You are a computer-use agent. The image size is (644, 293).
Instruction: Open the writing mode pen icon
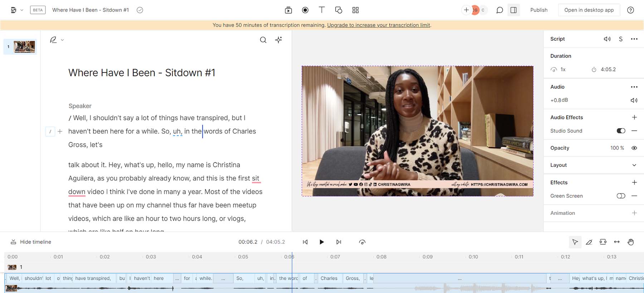53,40
